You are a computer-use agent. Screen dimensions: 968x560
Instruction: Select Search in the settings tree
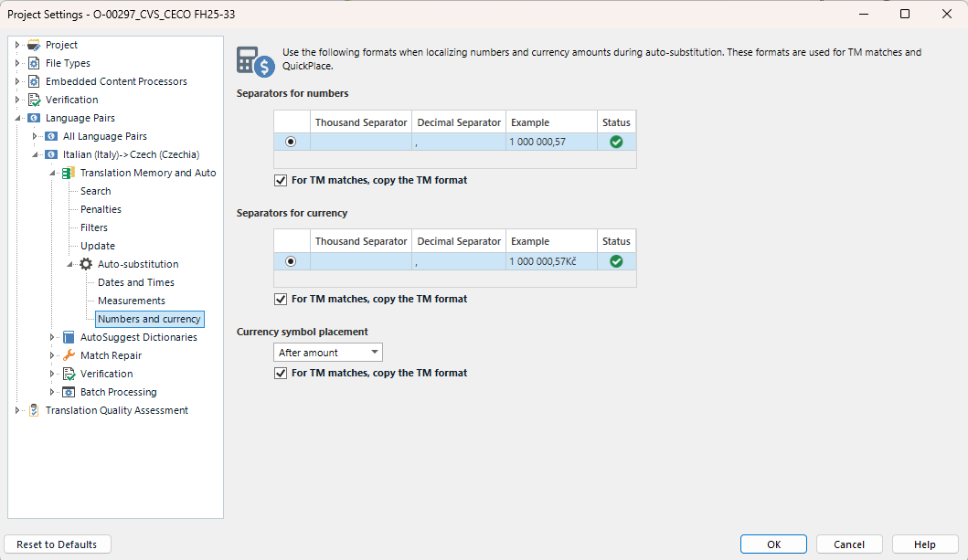coord(96,191)
